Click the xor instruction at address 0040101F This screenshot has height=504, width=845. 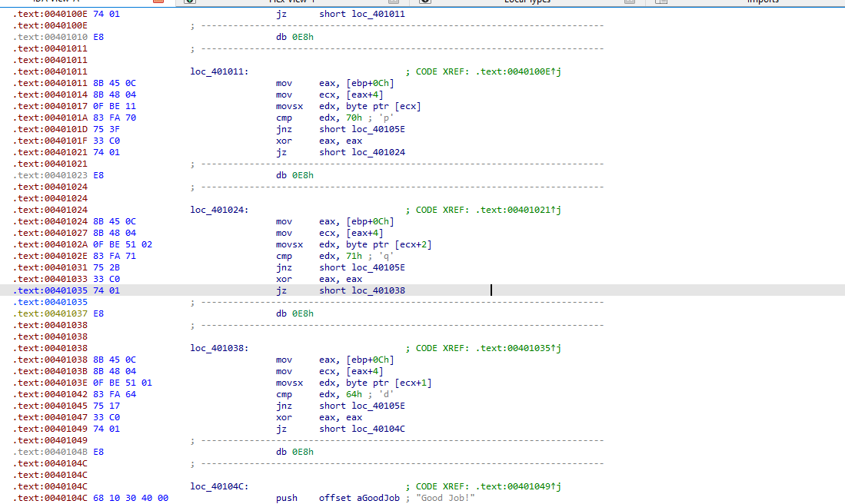[319, 141]
